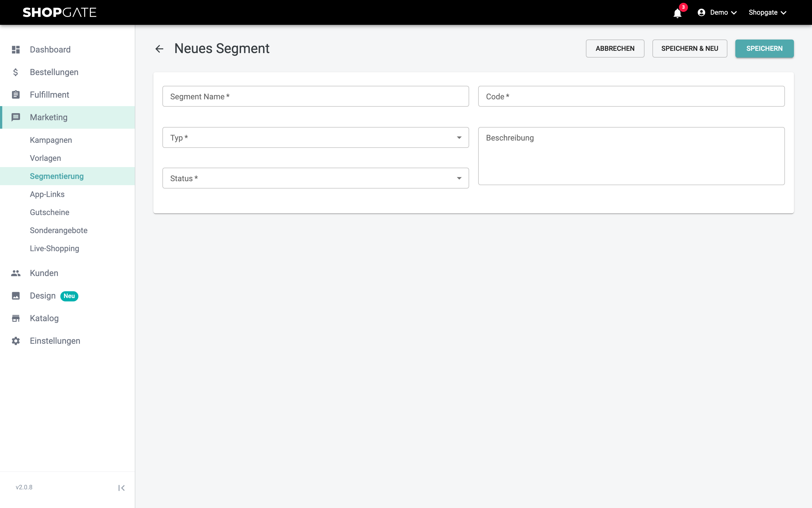Click the Marketing chat icon

[16, 117]
